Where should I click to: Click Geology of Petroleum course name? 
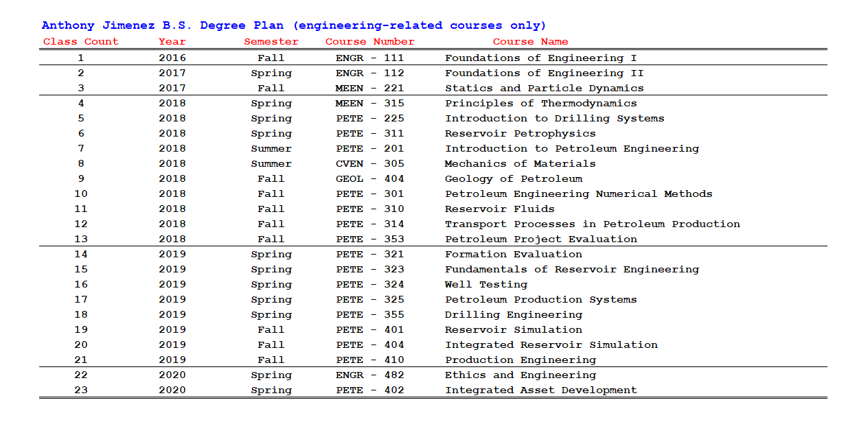[x=514, y=179]
